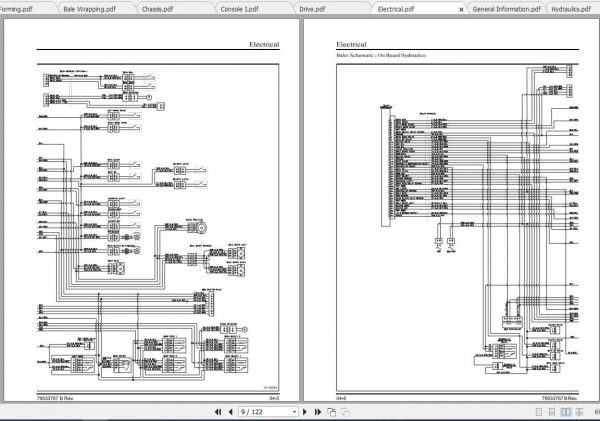
Task: Click the greyed next view icon
Action: click(x=345, y=412)
